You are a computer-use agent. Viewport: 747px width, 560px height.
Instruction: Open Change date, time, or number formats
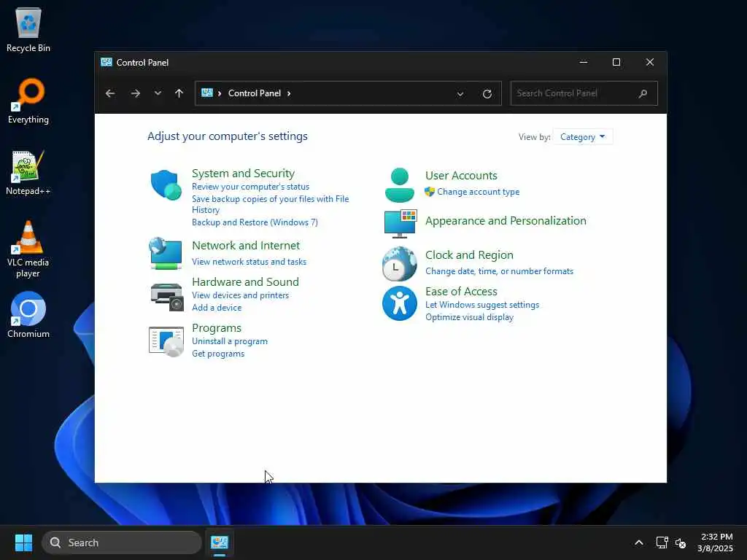point(499,271)
